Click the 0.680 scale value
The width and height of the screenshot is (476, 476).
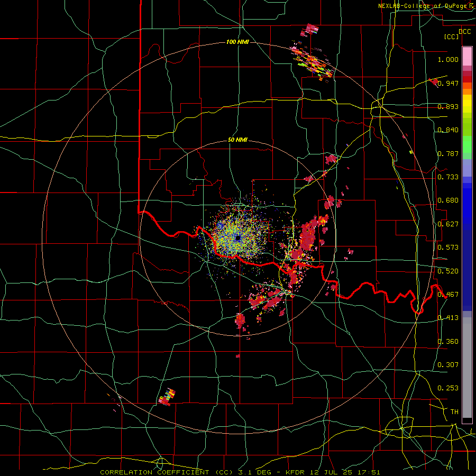pyautogui.click(x=448, y=200)
